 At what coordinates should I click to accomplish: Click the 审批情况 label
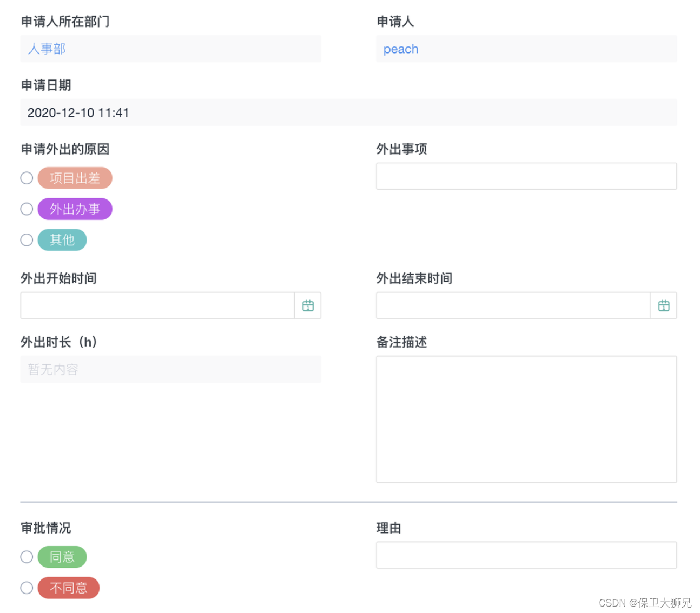tap(46, 528)
